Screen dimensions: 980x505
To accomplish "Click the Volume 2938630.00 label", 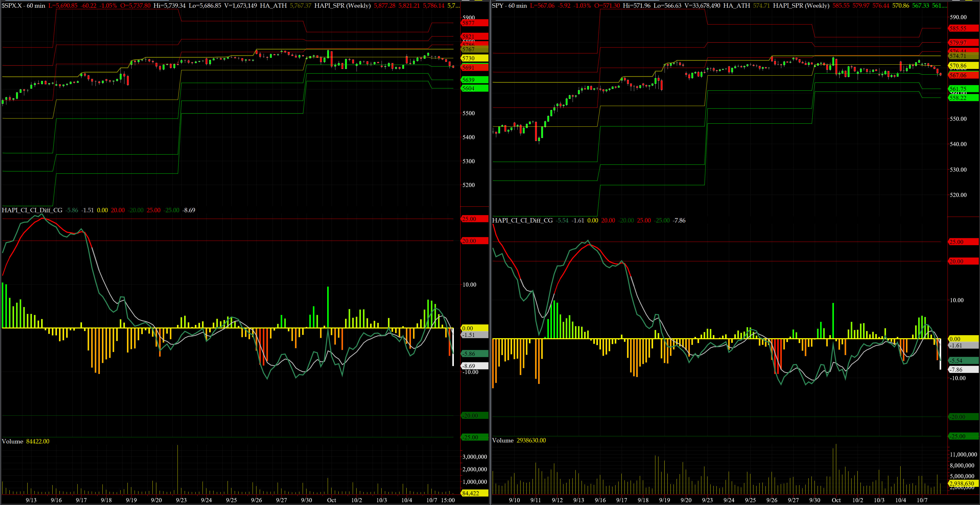I will point(519,440).
